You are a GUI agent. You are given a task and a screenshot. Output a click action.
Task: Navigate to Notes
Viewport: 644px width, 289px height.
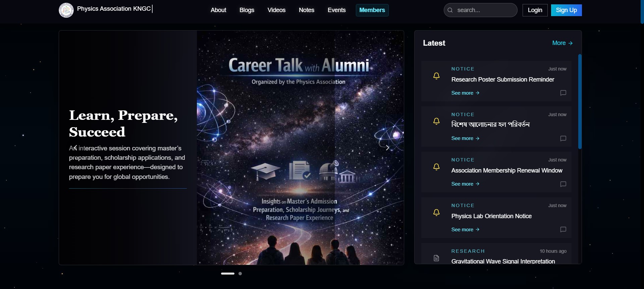pos(307,10)
